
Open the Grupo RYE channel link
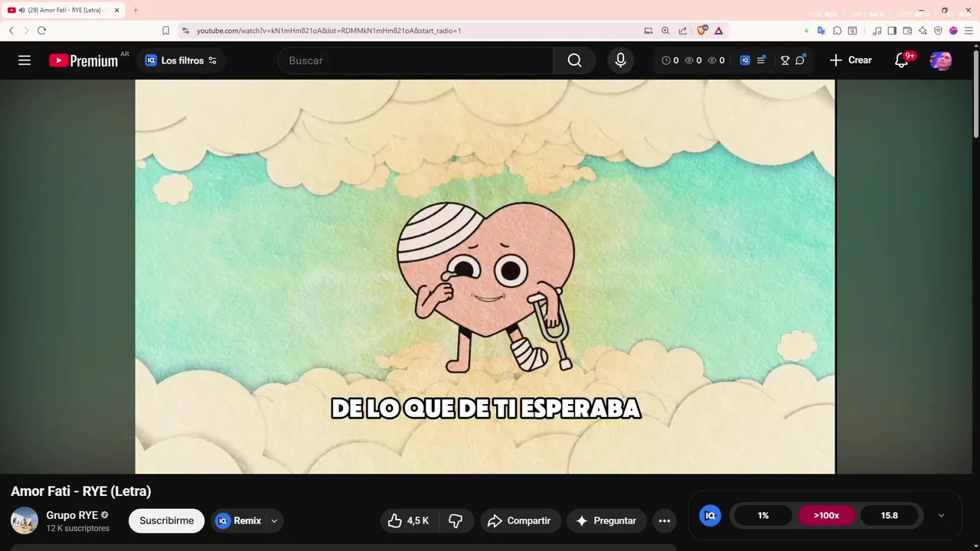72,515
